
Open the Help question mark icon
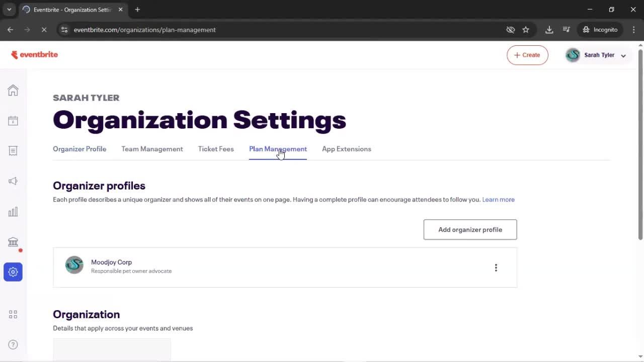pos(13,344)
